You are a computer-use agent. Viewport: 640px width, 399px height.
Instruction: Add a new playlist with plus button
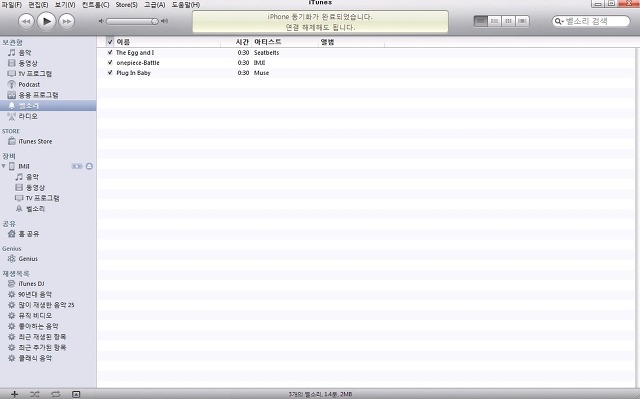(x=15, y=394)
